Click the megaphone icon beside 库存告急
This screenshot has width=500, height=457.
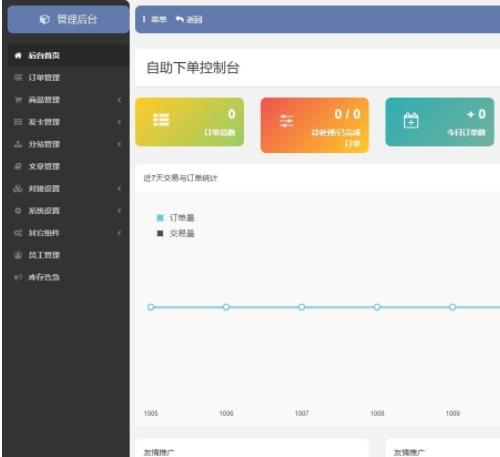[x=18, y=277]
